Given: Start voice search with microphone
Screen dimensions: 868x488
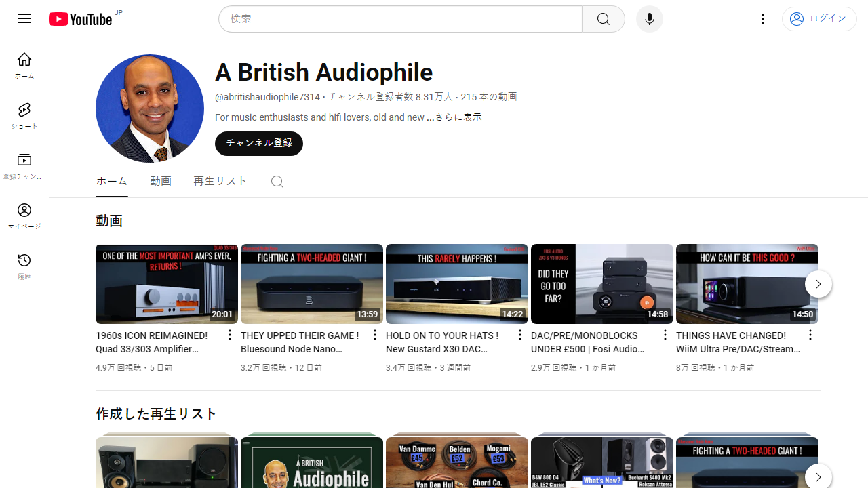Looking at the screenshot, I should (x=650, y=19).
